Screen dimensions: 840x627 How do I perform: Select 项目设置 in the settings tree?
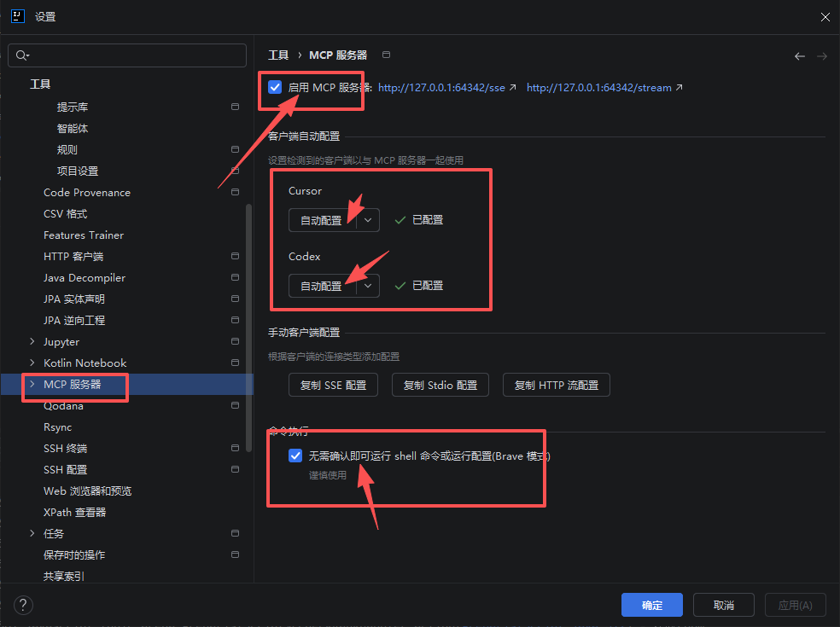tap(78, 171)
